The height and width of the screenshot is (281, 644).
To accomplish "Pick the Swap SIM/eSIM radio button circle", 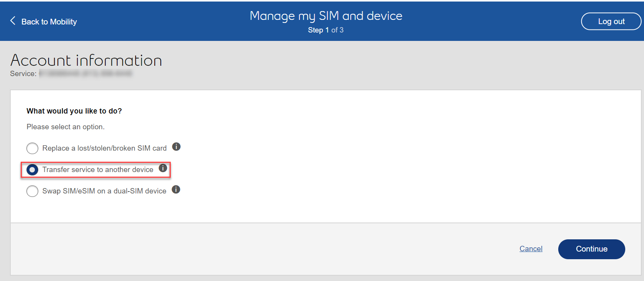I will [32, 191].
